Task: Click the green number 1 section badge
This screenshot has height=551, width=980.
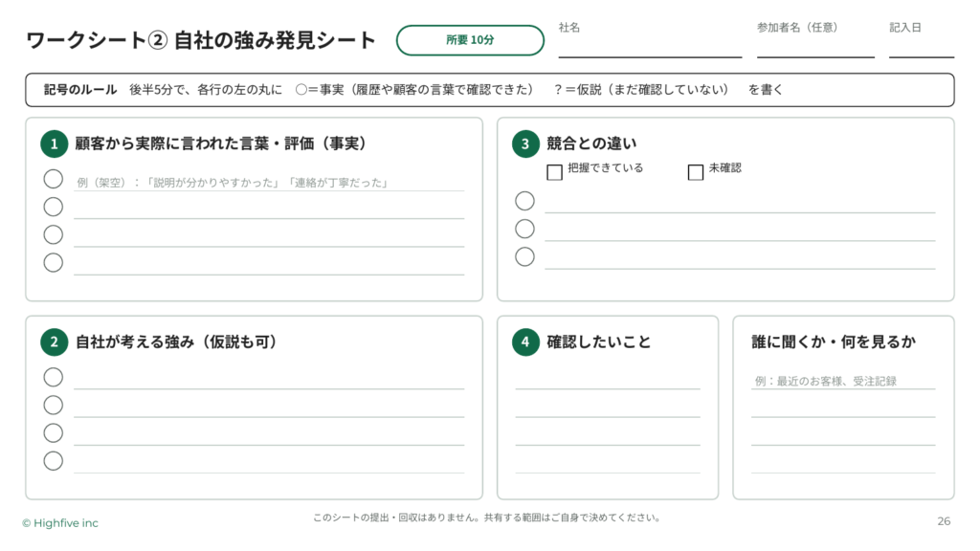Action: pos(55,143)
